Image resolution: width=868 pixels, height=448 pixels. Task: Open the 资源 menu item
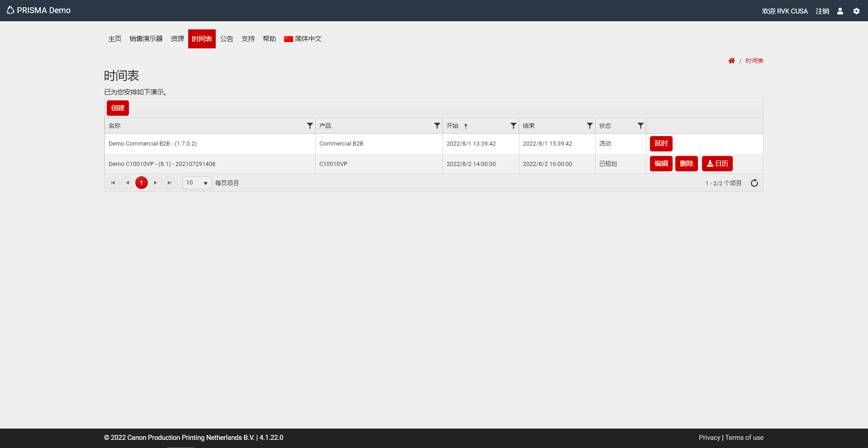coord(177,39)
